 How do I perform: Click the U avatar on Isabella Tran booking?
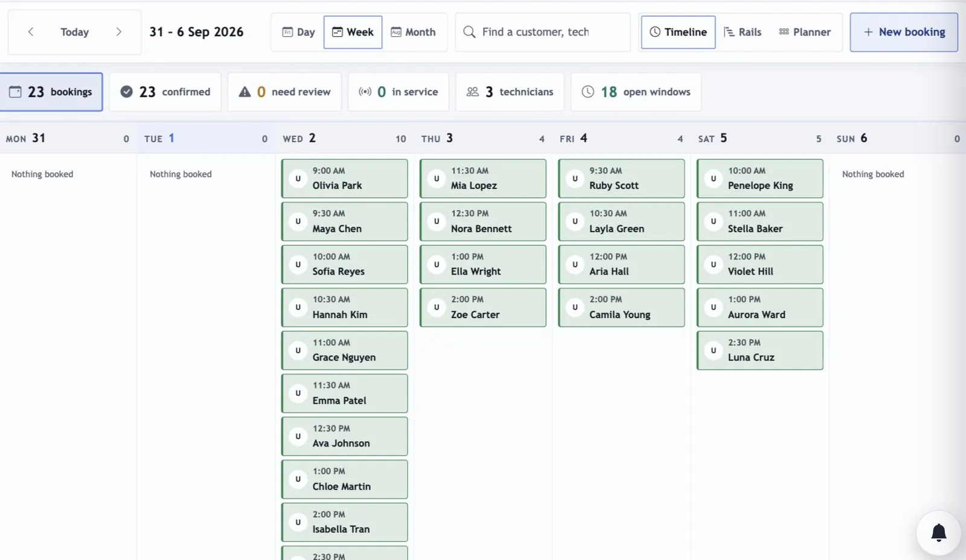pyautogui.click(x=298, y=522)
